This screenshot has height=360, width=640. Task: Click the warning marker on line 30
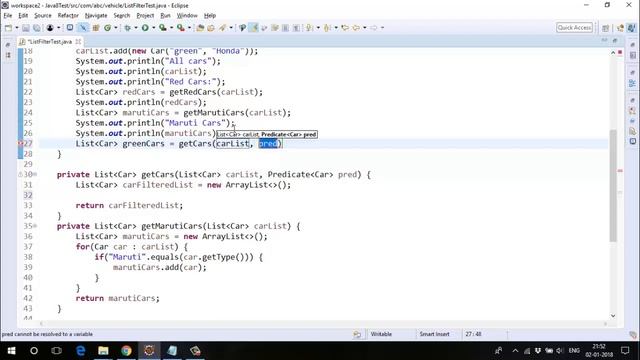(x=20, y=174)
